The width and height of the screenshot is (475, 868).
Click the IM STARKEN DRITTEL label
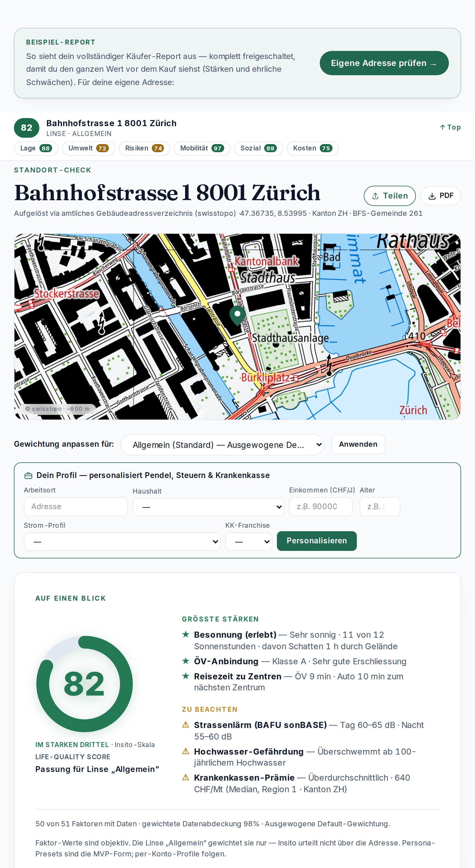[72, 745]
